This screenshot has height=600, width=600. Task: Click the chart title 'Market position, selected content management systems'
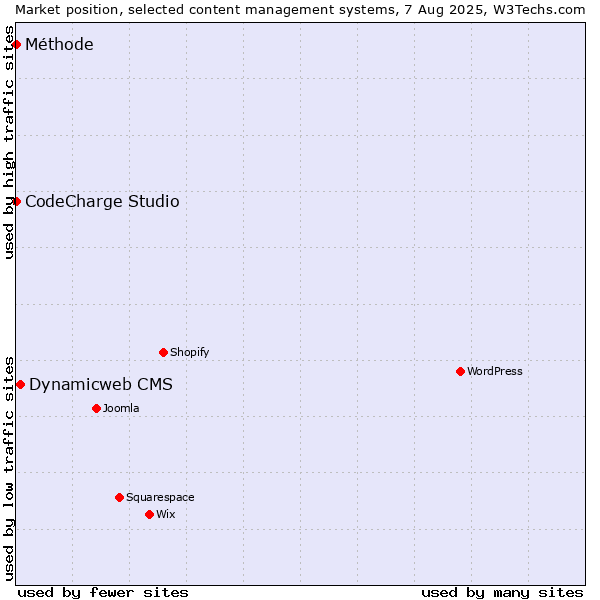click(207, 10)
